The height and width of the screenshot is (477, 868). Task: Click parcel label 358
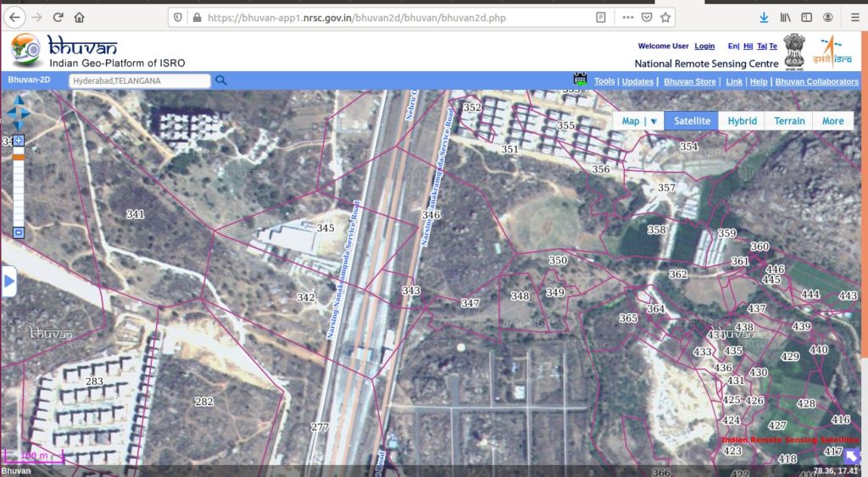pos(656,230)
